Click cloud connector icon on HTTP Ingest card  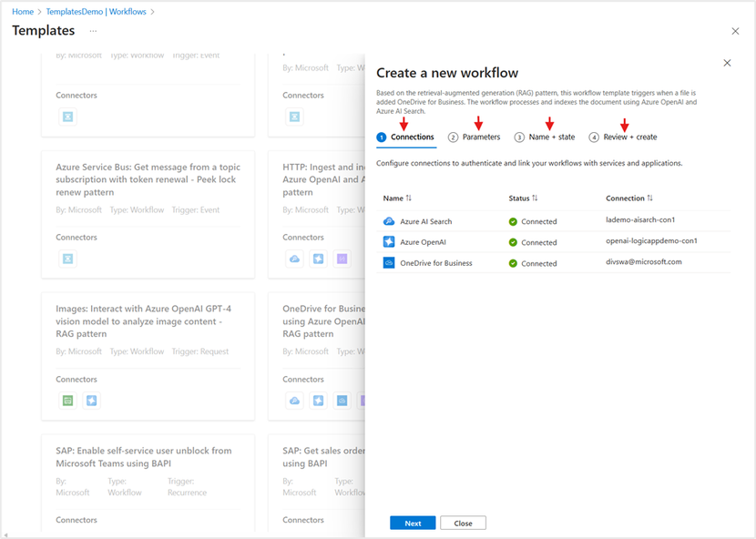(294, 259)
